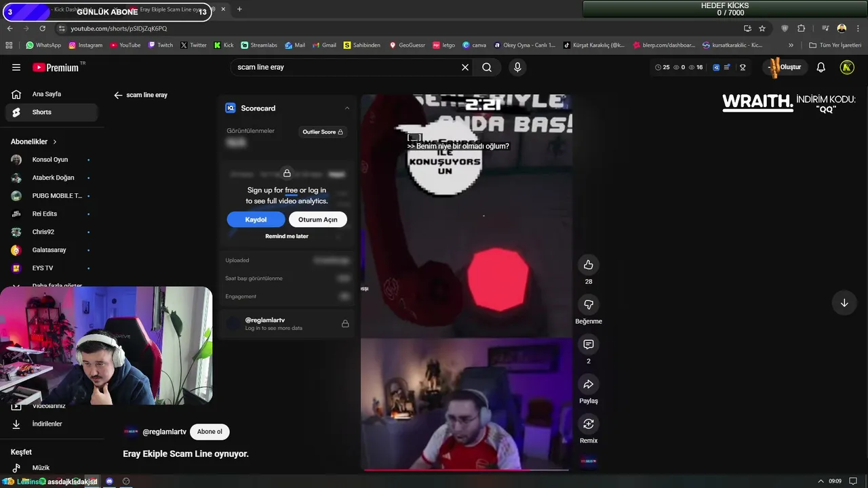Open WhatsApp bookmark
The image size is (868, 488).
point(43,45)
